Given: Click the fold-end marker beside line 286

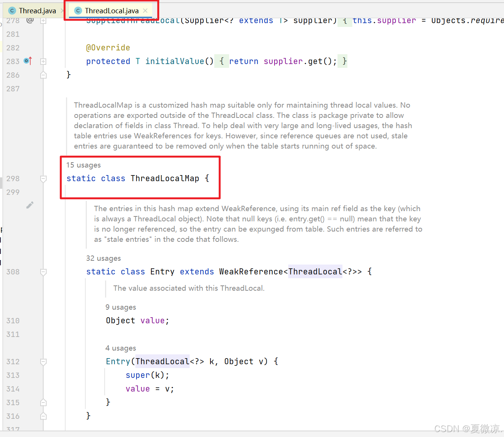Looking at the screenshot, I should click(43, 75).
